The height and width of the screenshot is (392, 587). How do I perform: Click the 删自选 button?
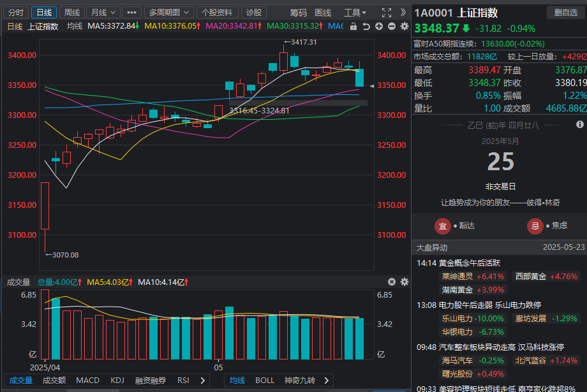point(565,12)
